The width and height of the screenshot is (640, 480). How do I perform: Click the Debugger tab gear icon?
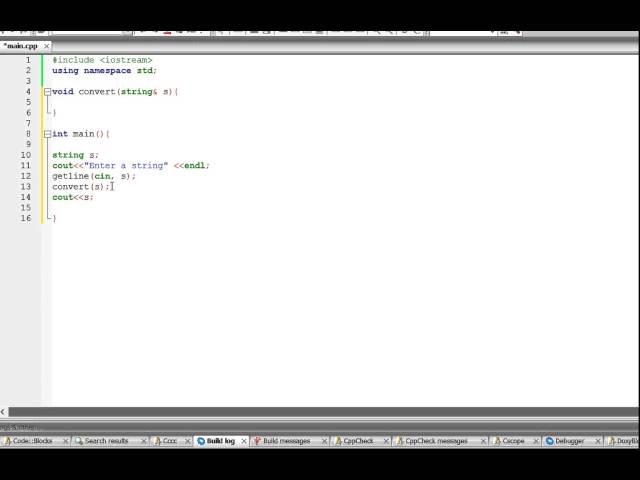click(550, 441)
